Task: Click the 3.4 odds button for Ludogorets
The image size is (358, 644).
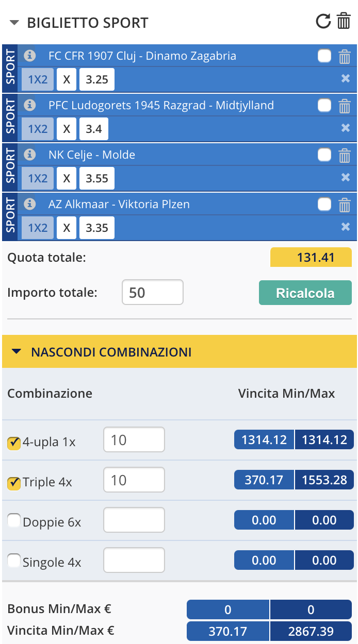Action: coord(94,129)
